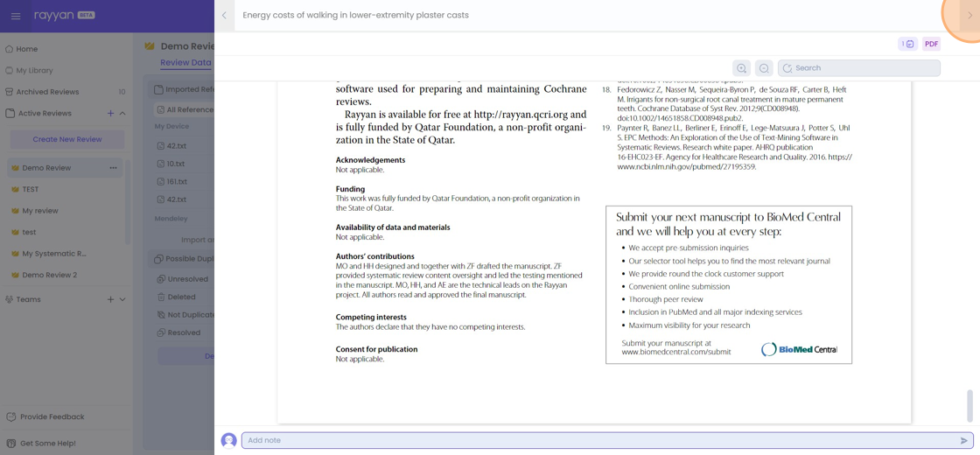Open the hamburger menu icon

[16, 16]
